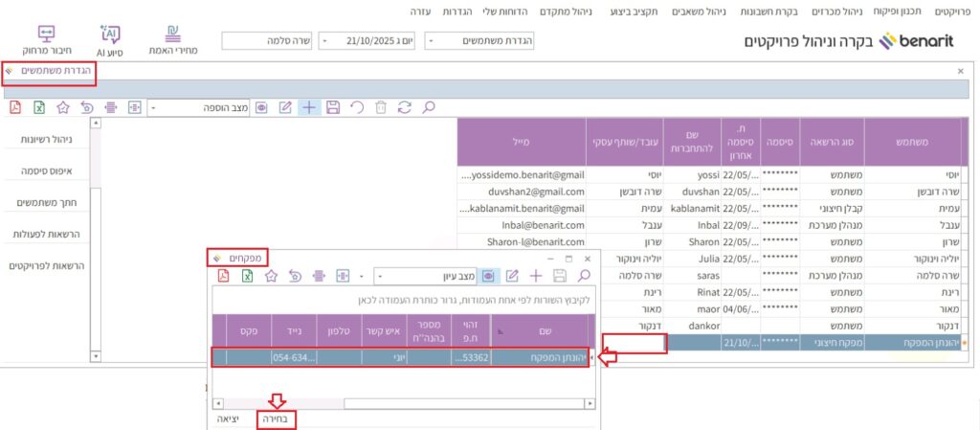Click the save icon in main toolbar
This screenshot has height=430, width=980.
(x=333, y=107)
